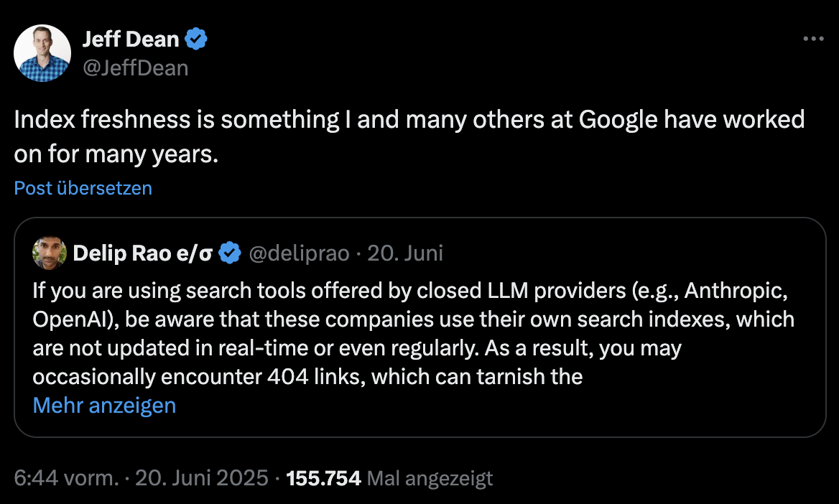The width and height of the screenshot is (839, 504).
Task: Click the @JeffDean handle
Action: tap(134, 67)
